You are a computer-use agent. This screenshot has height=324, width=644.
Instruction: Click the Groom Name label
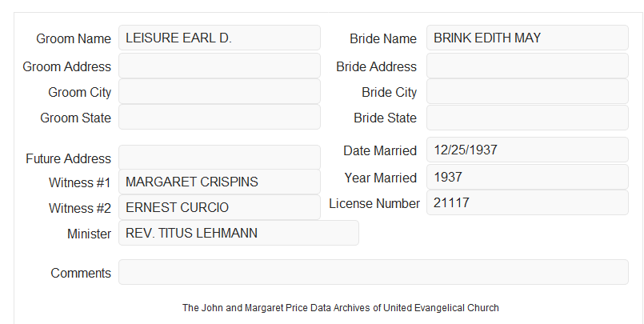pyautogui.click(x=74, y=38)
